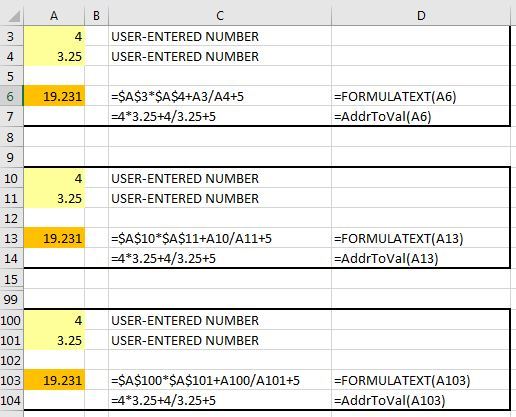Screen dimensions: 516x417
Task: Select row 3 header
Action: click(11, 36)
